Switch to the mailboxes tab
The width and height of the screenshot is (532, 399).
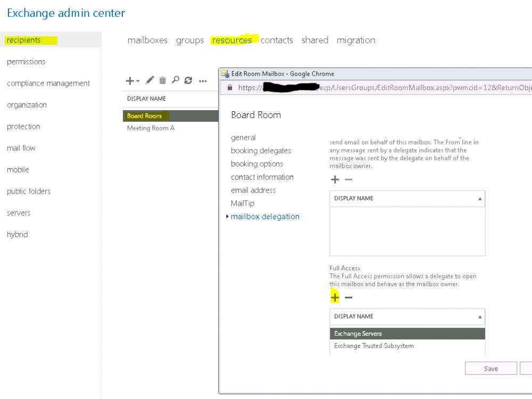[147, 40]
